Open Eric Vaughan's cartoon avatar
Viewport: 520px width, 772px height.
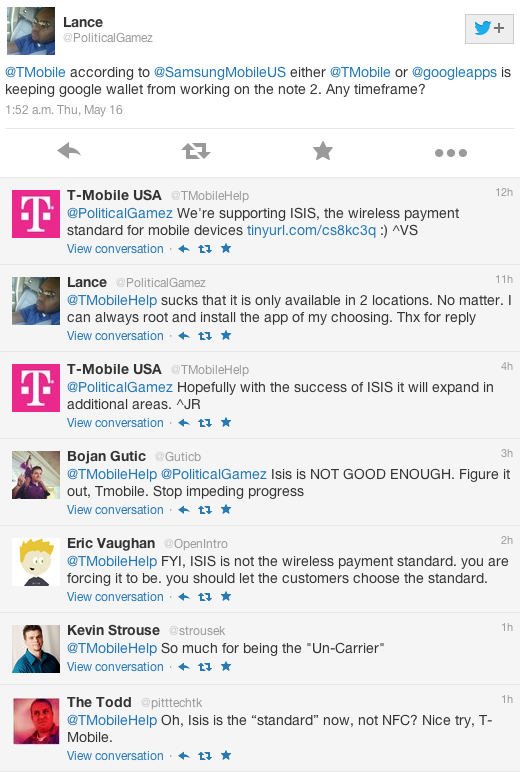click(36, 562)
